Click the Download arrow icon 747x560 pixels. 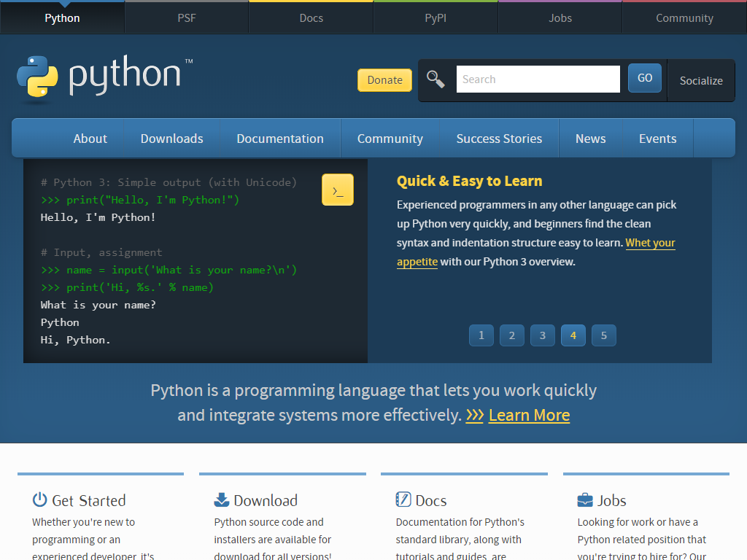click(222, 499)
